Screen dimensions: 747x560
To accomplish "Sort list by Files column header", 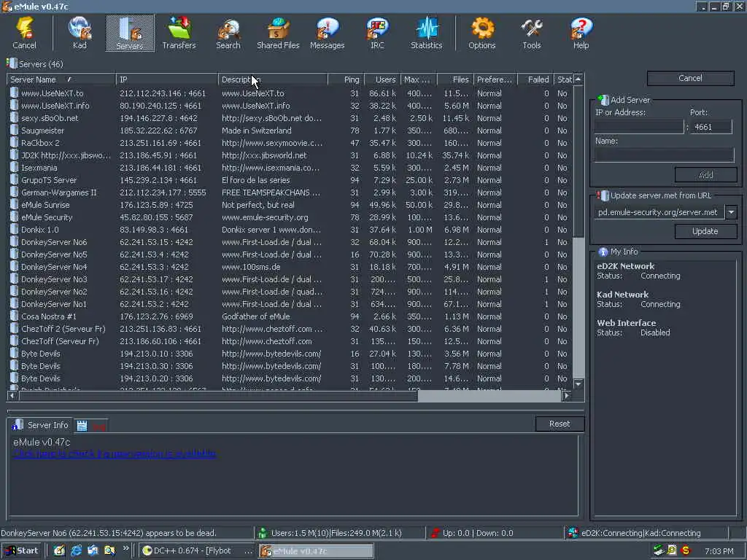I will point(455,79).
